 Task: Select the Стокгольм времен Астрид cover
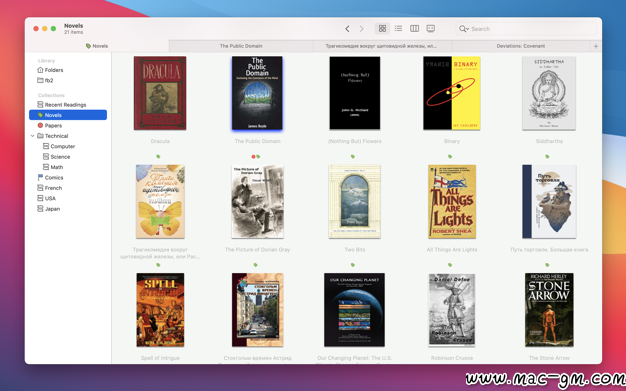coord(258,310)
